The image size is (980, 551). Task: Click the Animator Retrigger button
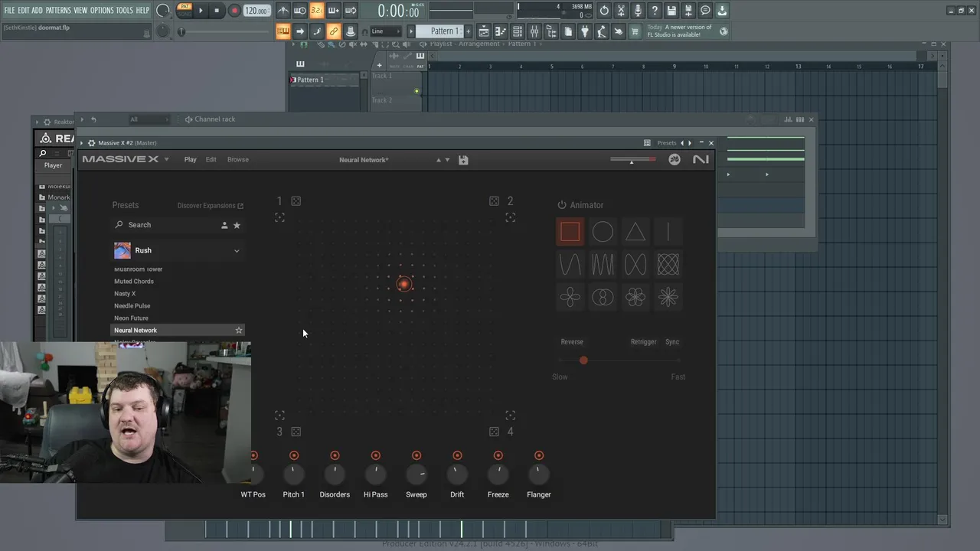coord(643,342)
